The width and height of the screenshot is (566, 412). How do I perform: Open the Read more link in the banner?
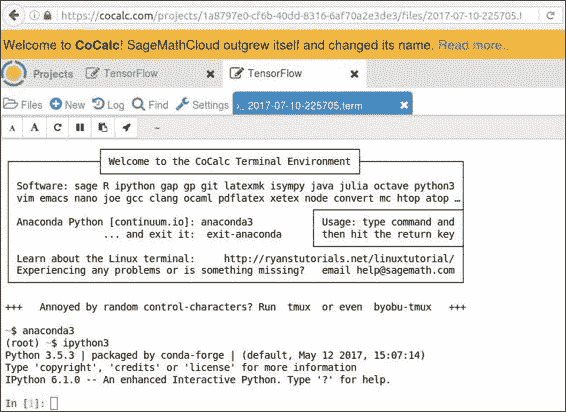473,45
